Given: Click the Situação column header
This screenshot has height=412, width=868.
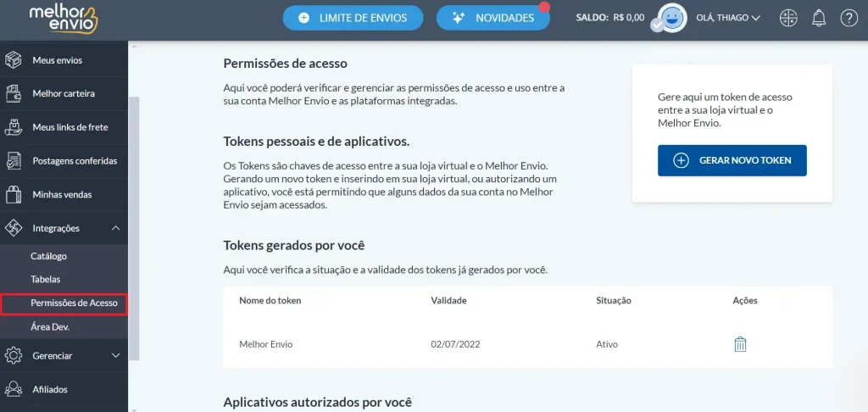Looking at the screenshot, I should click(x=614, y=301).
